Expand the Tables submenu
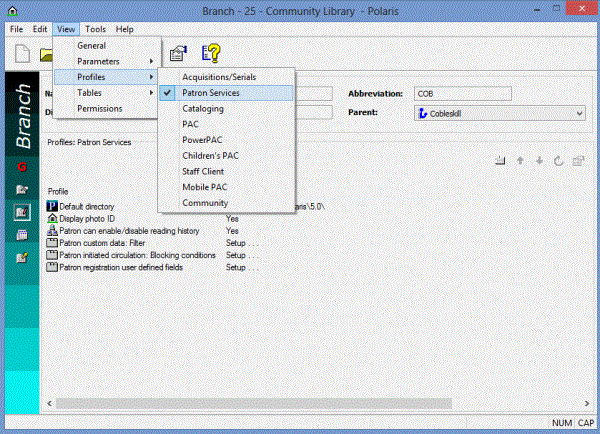The image size is (600, 434). click(x=106, y=93)
